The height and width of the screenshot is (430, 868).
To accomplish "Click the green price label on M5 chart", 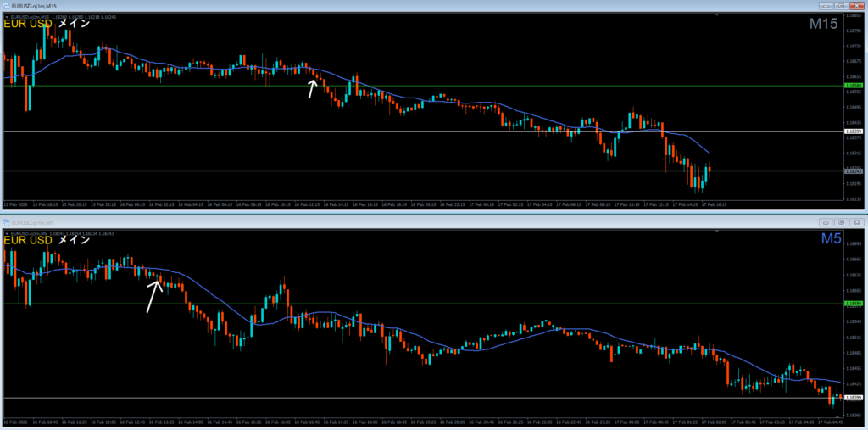I will [x=854, y=303].
